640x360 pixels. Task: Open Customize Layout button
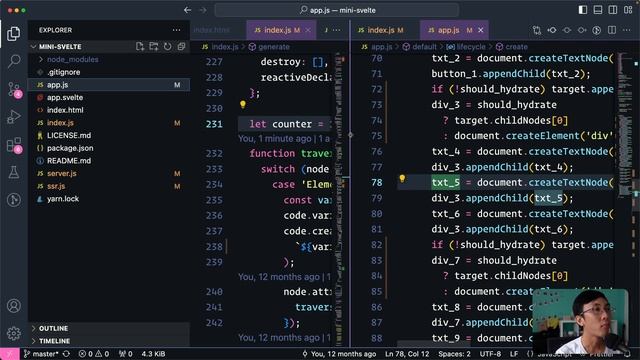(x=628, y=10)
